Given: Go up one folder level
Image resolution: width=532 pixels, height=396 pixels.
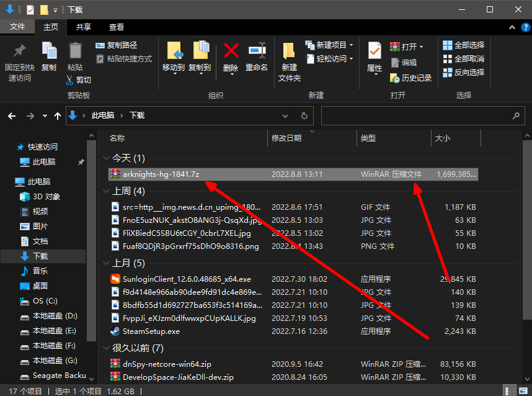Looking at the screenshot, I should [58, 116].
